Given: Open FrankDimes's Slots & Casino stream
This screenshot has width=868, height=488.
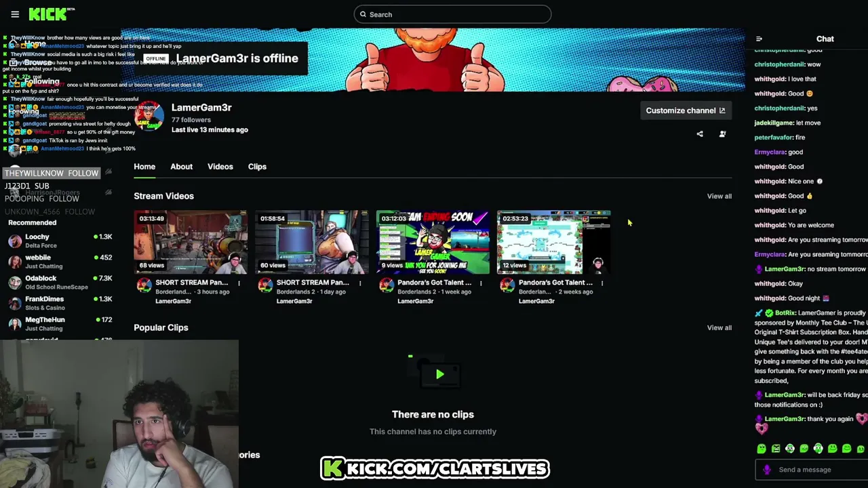Looking at the screenshot, I should pos(60,303).
